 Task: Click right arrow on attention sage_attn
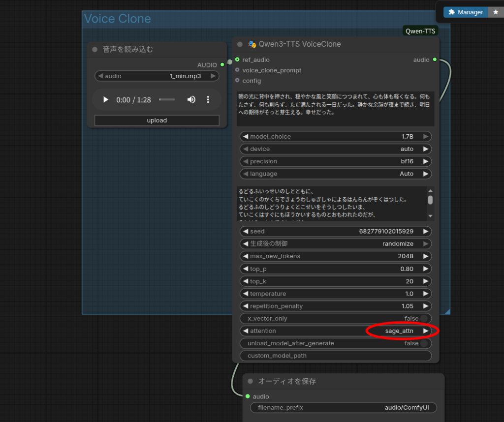coord(426,331)
